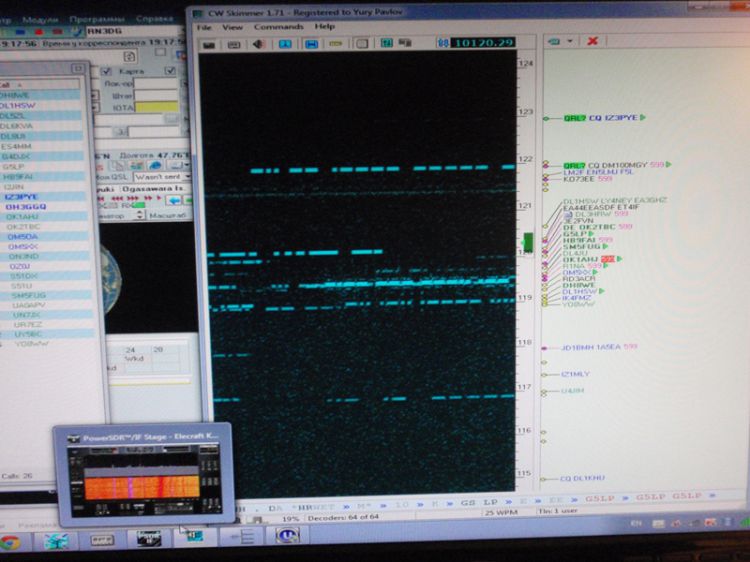The image size is (750, 562).
Task: Toggle the checkbox left of Карта
Action: [x=106, y=71]
